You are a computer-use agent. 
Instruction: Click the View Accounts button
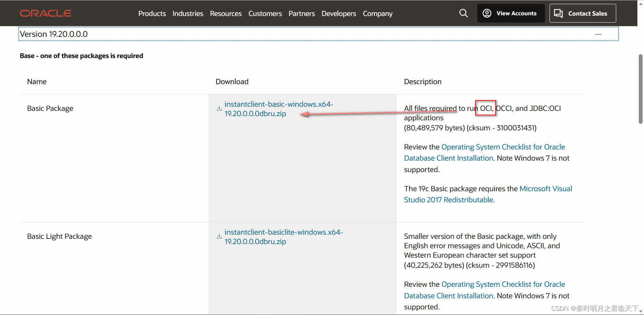coord(511,13)
